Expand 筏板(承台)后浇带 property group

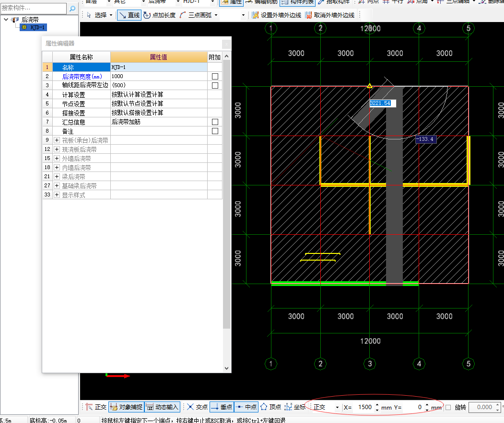click(57, 140)
